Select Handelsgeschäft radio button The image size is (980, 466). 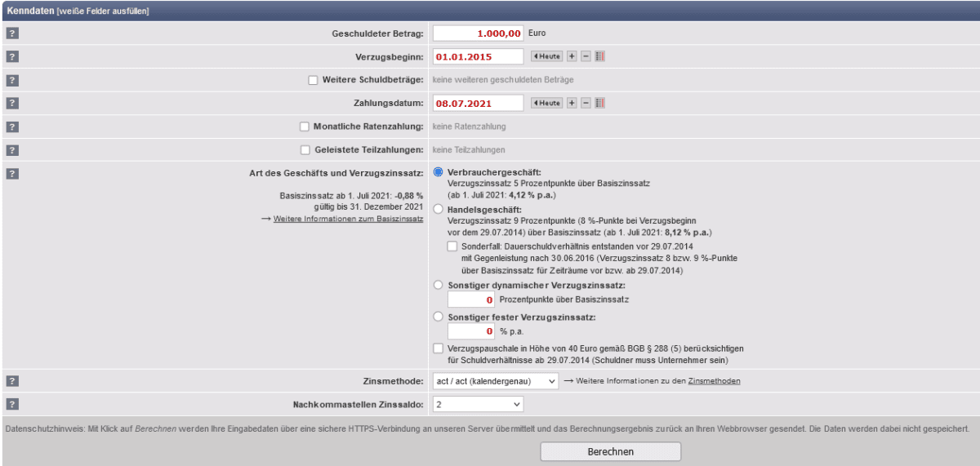tap(439, 210)
